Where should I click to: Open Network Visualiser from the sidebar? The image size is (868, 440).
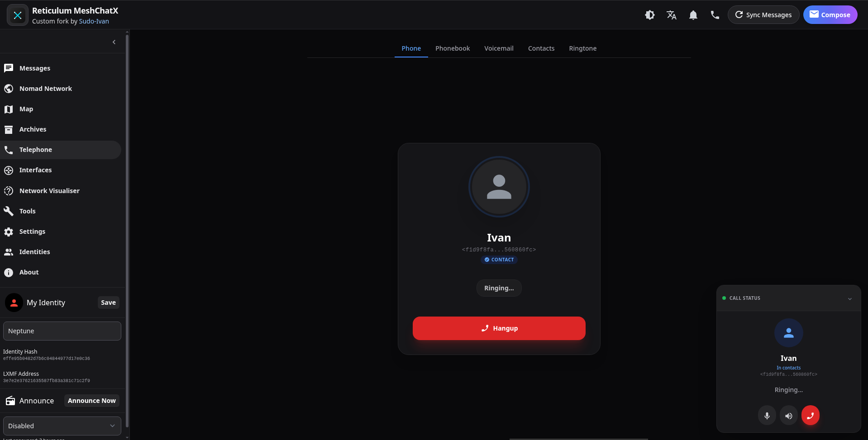click(x=49, y=191)
